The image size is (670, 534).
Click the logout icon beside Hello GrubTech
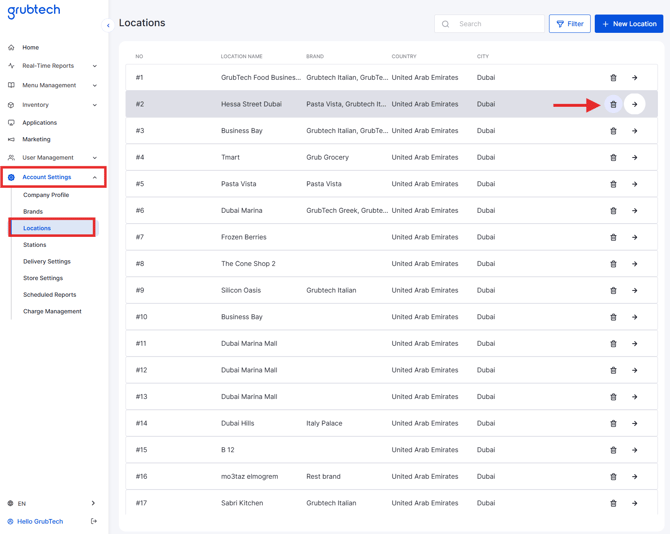click(94, 521)
